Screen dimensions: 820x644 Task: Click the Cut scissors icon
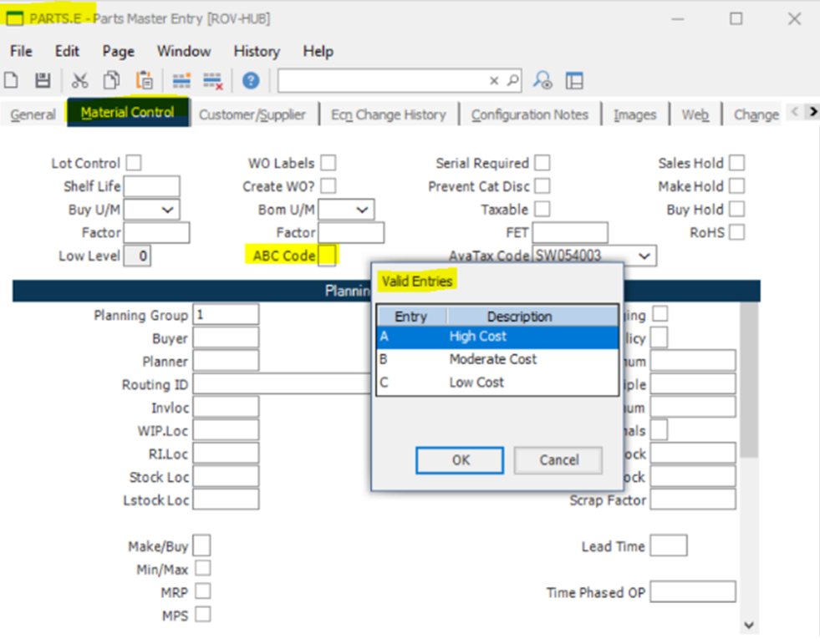point(79,80)
